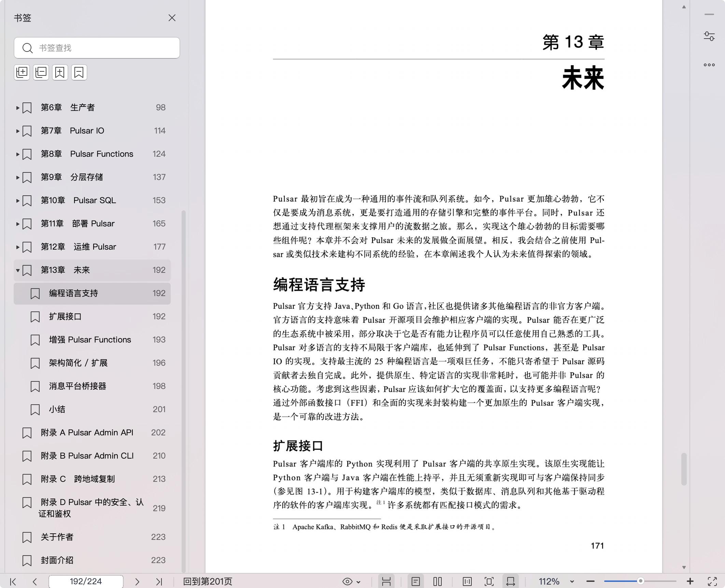Open bookmark 附录 D Pulsar 中的安全

click(92, 508)
